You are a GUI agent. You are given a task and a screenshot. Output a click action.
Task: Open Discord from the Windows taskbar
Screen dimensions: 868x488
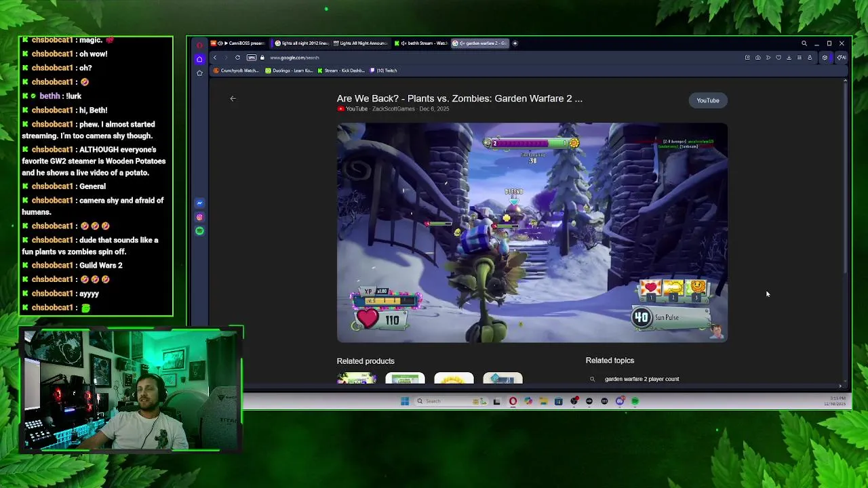[620, 401]
